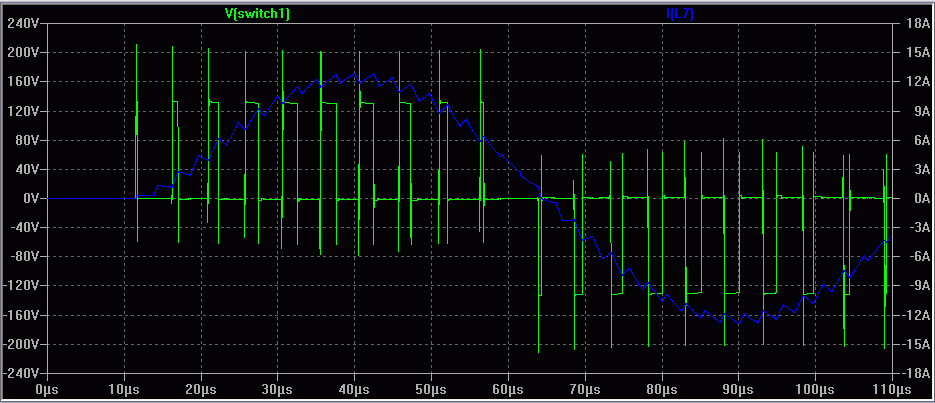Click the -15A right axis label

[x=915, y=345]
